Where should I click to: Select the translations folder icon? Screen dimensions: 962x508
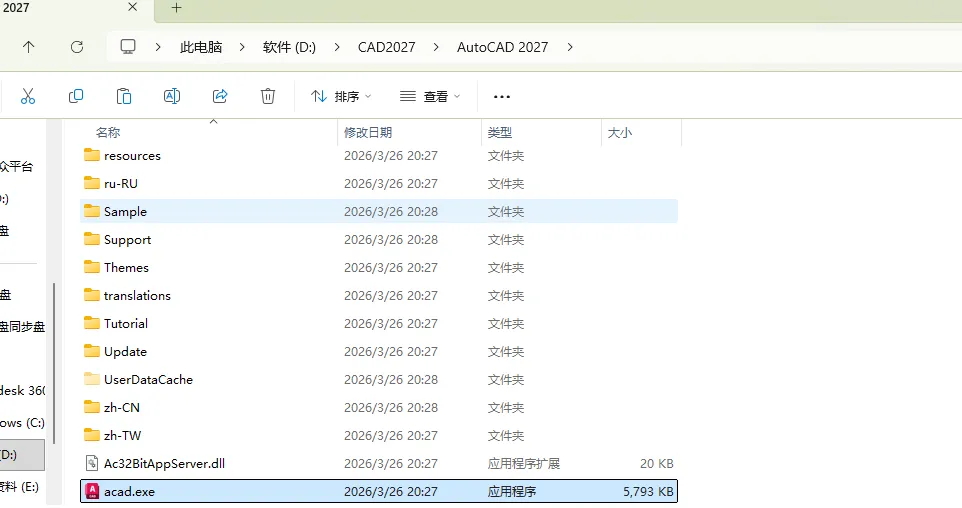click(x=91, y=294)
